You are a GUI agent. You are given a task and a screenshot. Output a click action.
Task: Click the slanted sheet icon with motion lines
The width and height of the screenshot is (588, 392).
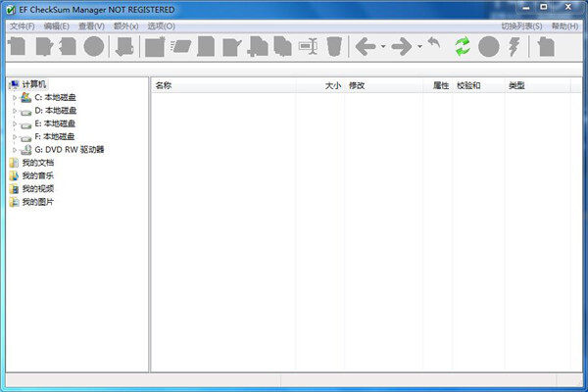(180, 46)
